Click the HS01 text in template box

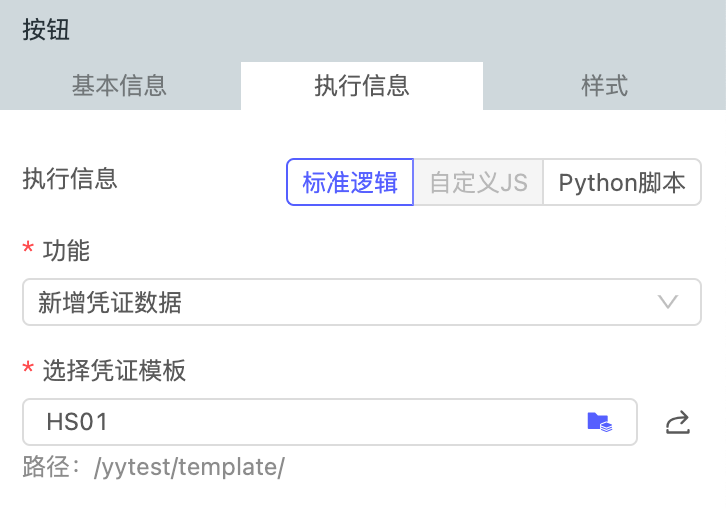pos(77,422)
